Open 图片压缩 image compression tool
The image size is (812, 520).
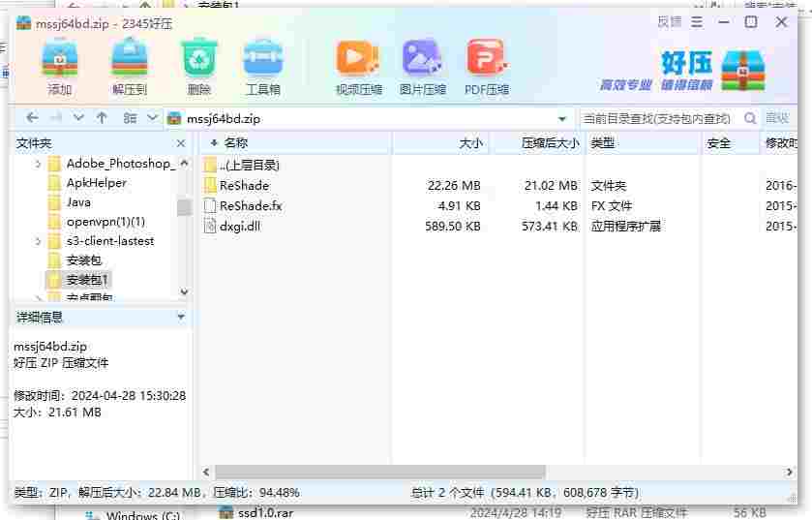click(x=422, y=68)
